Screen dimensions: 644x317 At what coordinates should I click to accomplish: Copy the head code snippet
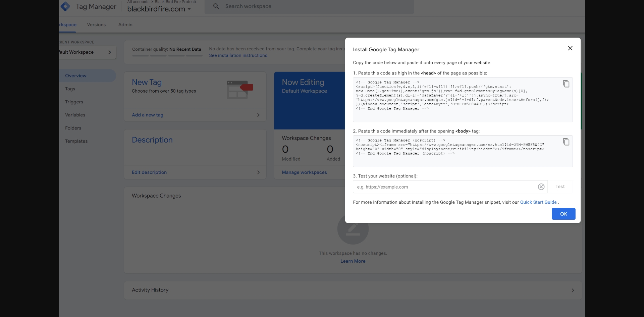pyautogui.click(x=566, y=84)
